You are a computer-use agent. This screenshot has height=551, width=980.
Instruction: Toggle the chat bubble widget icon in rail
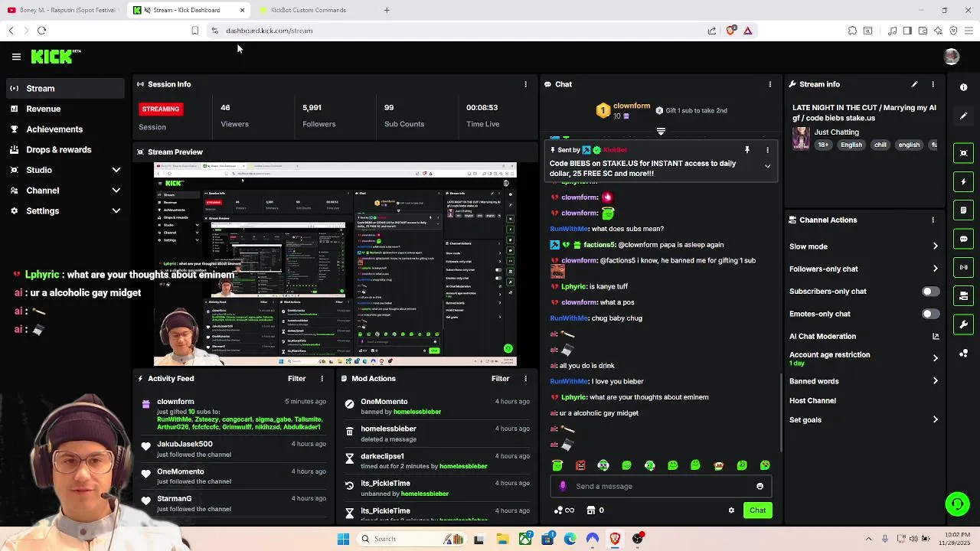click(964, 239)
